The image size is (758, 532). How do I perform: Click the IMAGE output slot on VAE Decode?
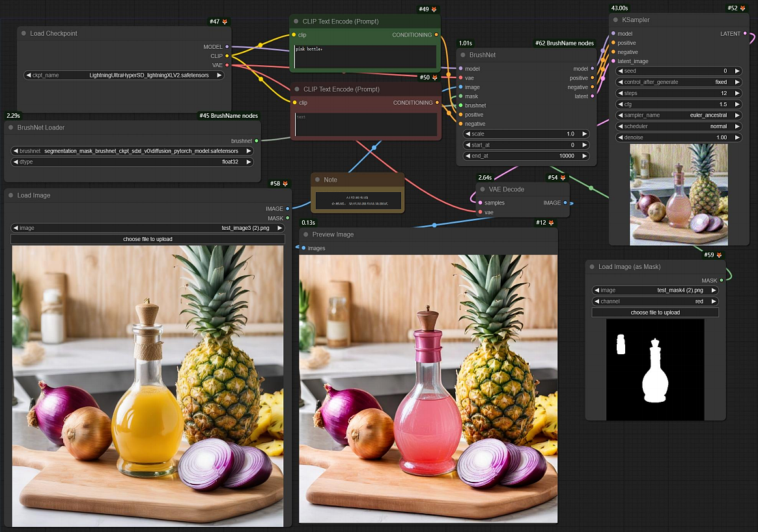[x=565, y=203]
